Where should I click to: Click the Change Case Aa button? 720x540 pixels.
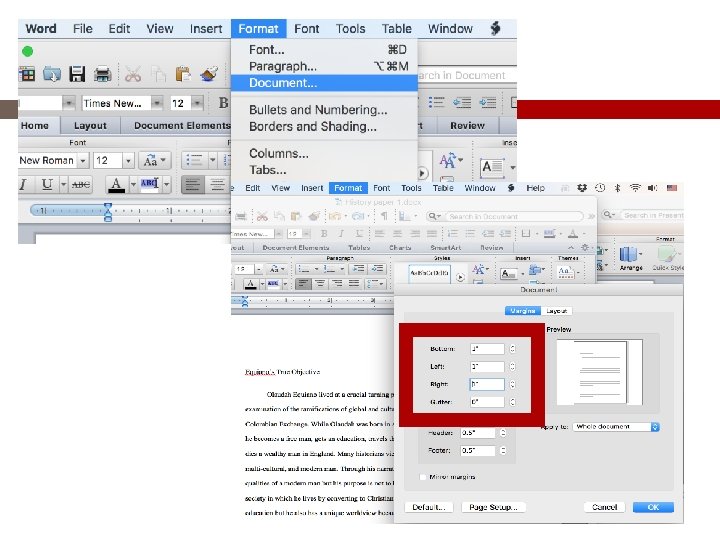tap(154, 160)
